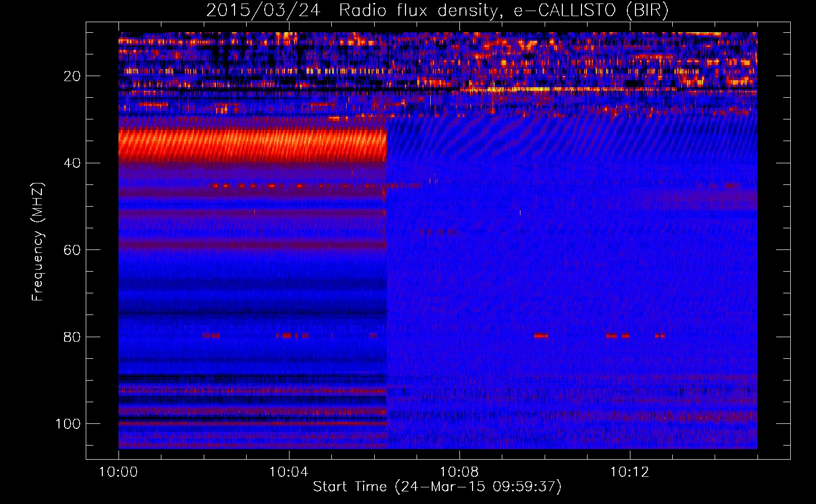Click the bright red-orange emission band near 35 MHz
The height and width of the screenshot is (504, 816).
click(x=252, y=145)
